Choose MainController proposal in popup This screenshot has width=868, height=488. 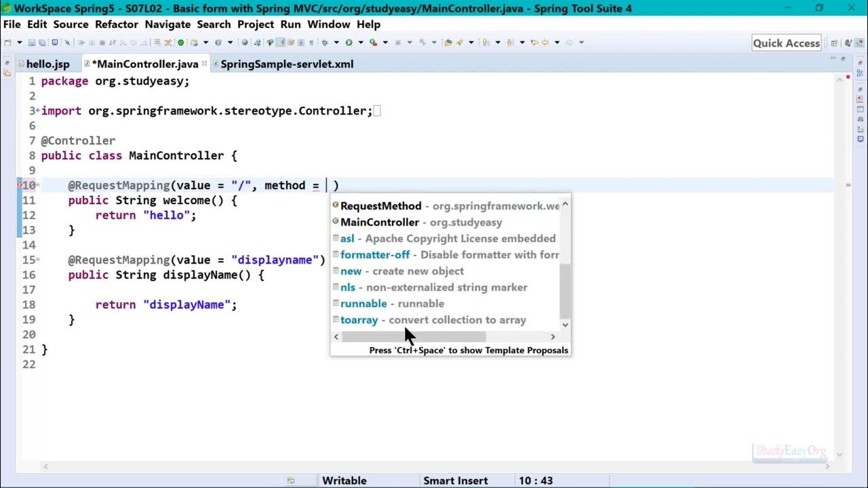[x=446, y=222]
